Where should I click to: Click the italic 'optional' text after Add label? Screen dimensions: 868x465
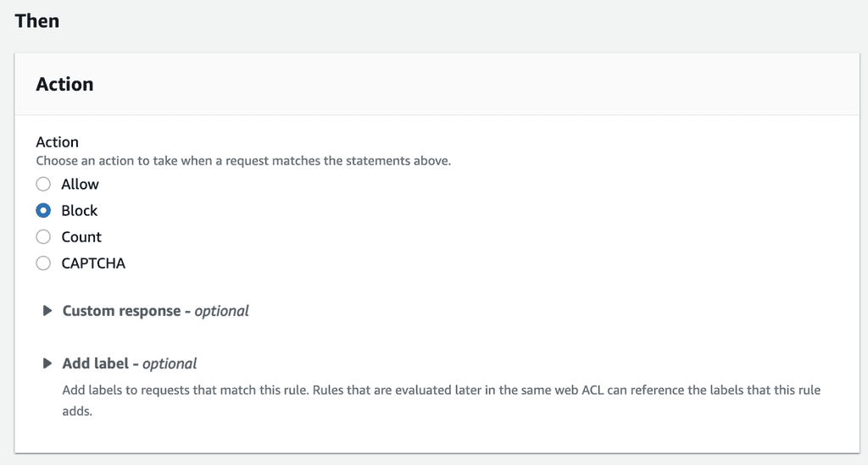click(170, 363)
